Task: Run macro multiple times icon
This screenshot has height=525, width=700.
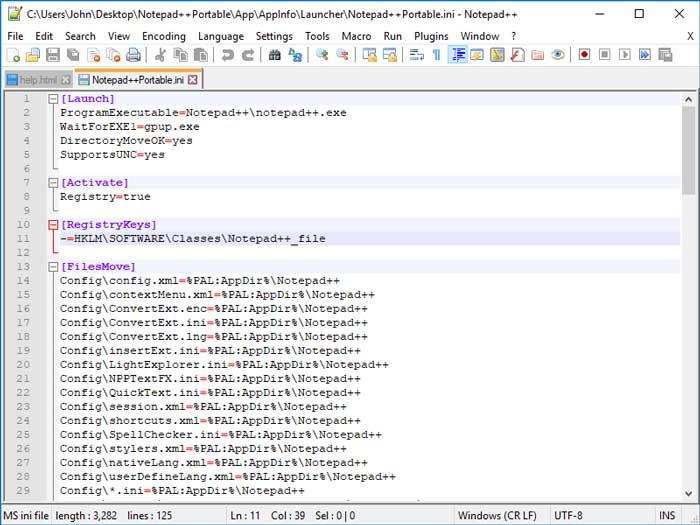Action: coord(645,55)
